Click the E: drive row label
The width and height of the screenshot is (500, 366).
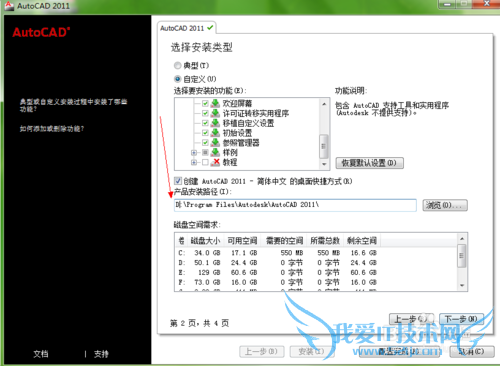click(x=182, y=272)
